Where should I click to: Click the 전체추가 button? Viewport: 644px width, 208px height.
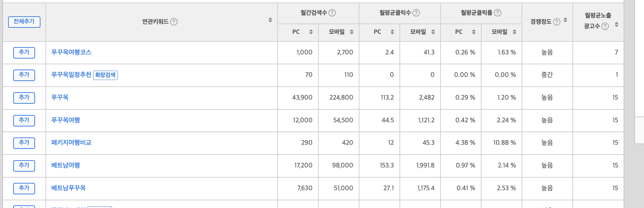coord(24,22)
